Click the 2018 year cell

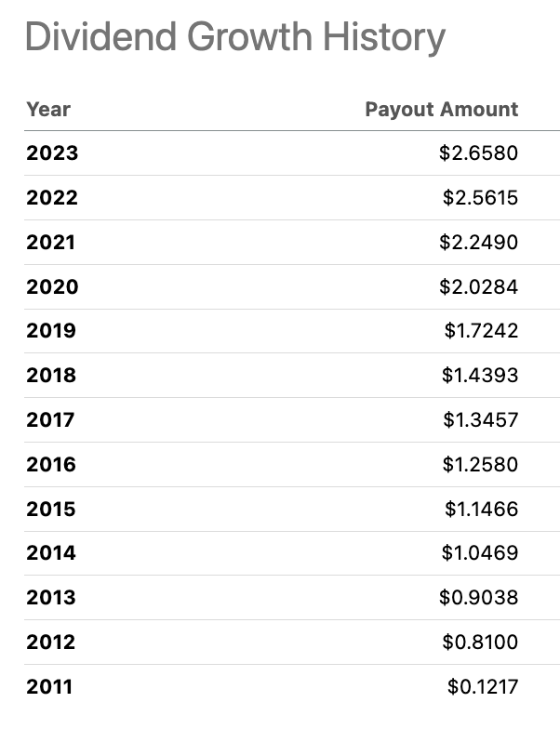51,376
